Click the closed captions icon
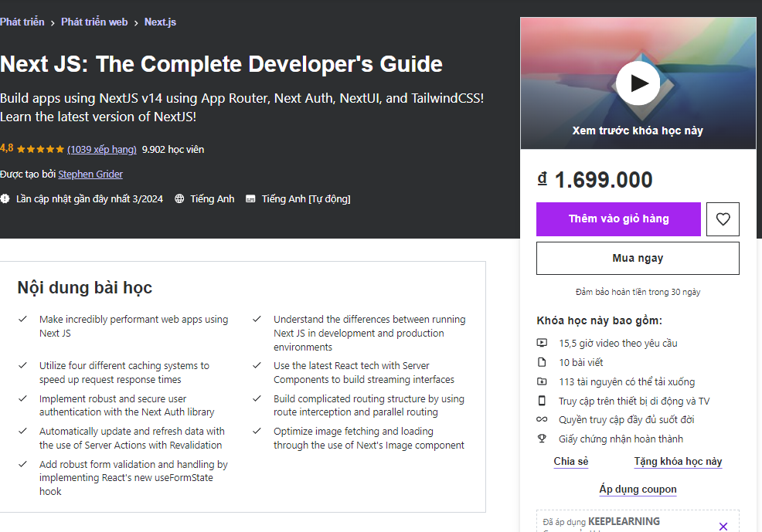The height and width of the screenshot is (532, 762). click(x=250, y=199)
